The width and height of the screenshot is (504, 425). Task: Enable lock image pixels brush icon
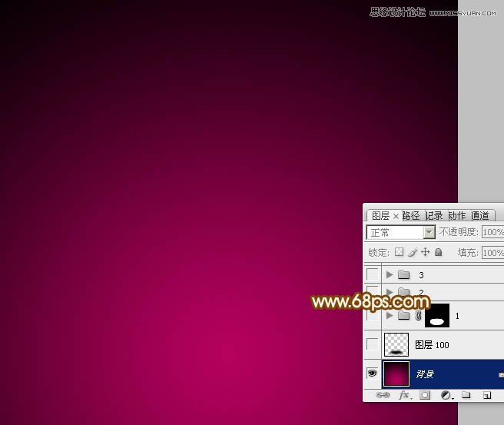pyautogui.click(x=413, y=252)
